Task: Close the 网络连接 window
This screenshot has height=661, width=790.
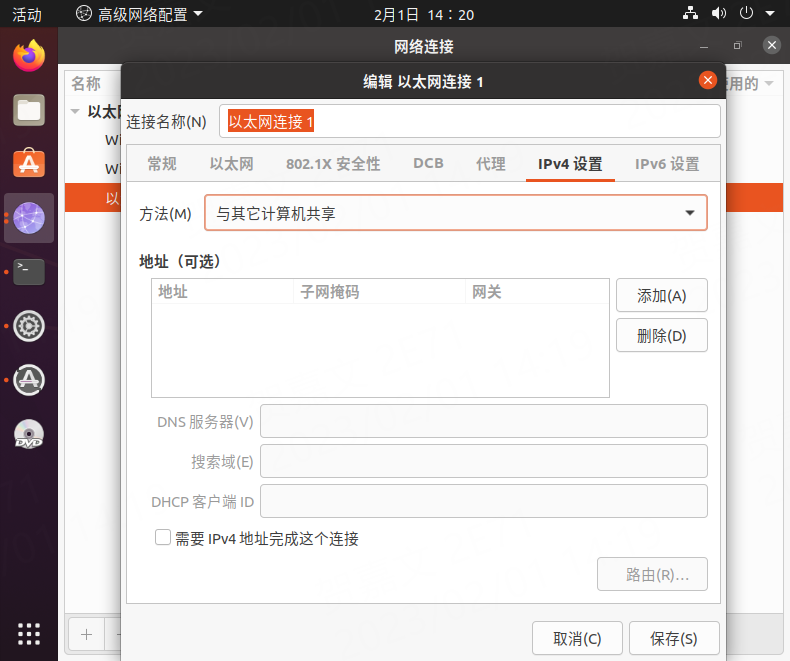Action: pos(771,45)
